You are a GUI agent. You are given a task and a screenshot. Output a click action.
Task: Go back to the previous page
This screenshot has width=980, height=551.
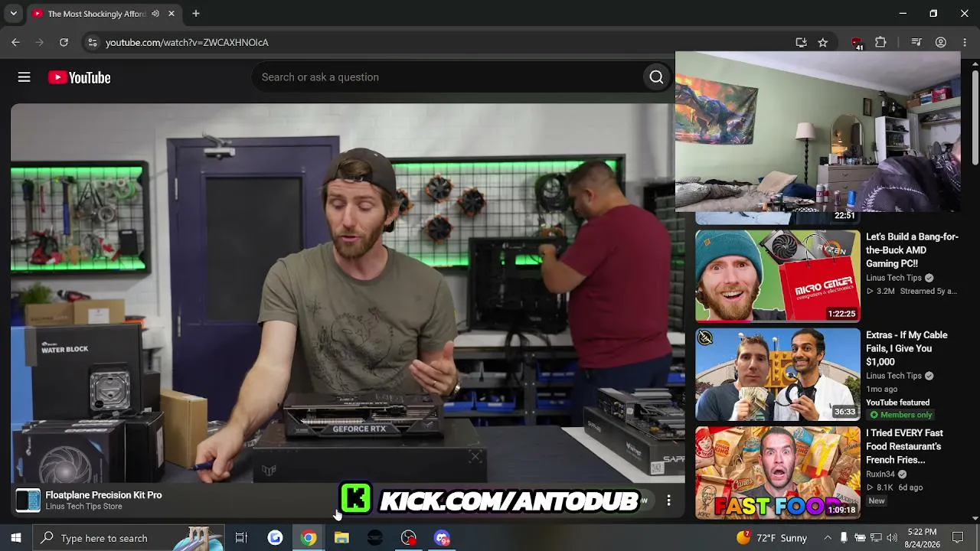15,43
